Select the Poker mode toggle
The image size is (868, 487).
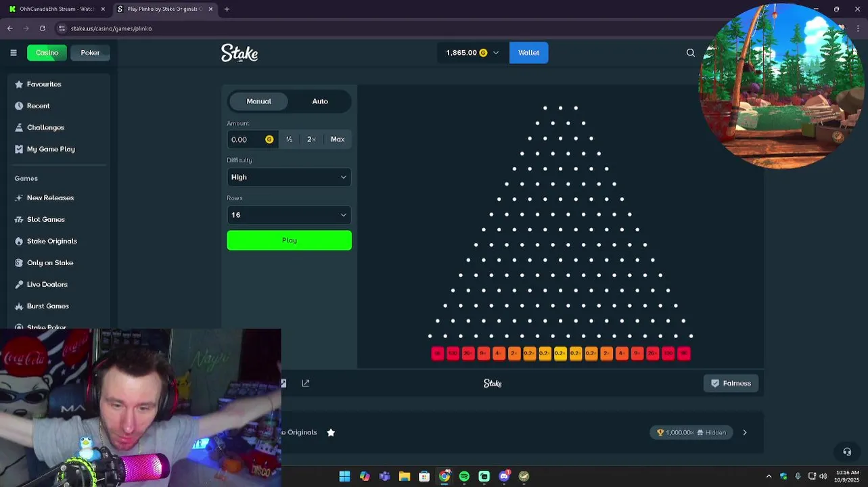tap(90, 53)
